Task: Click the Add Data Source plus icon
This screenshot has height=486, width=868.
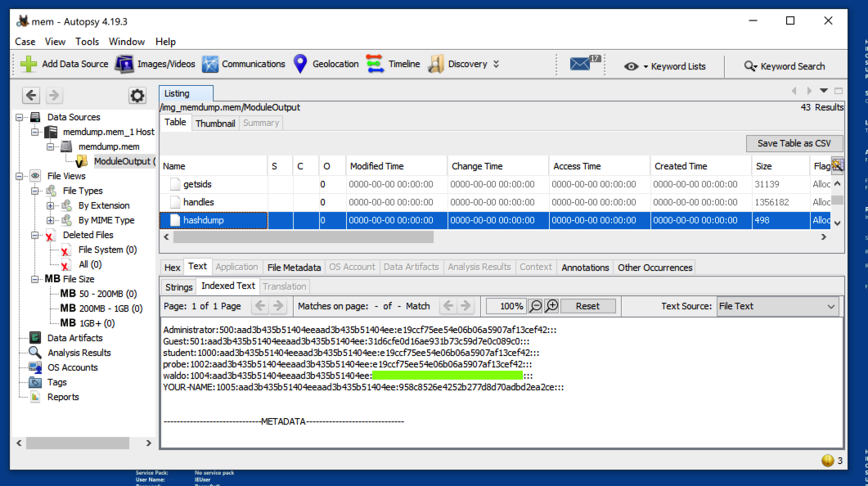Action: tap(29, 64)
